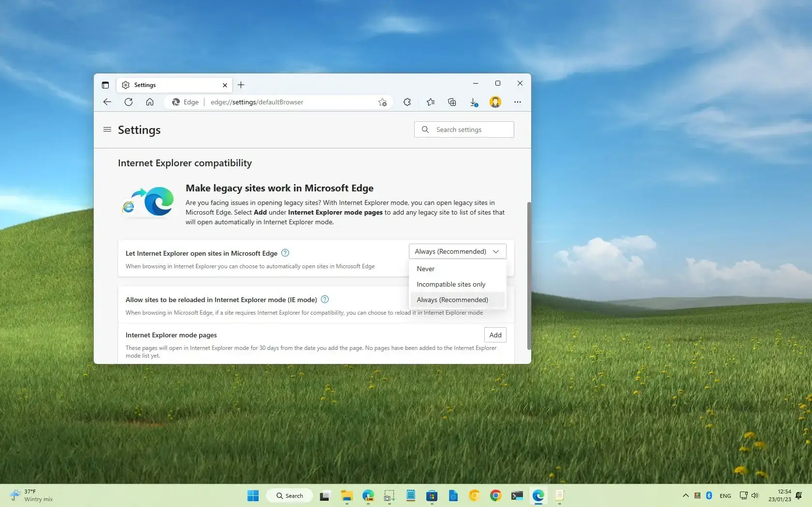Click the Bluetooth tray icon
This screenshot has height=507, width=812.
(709, 495)
